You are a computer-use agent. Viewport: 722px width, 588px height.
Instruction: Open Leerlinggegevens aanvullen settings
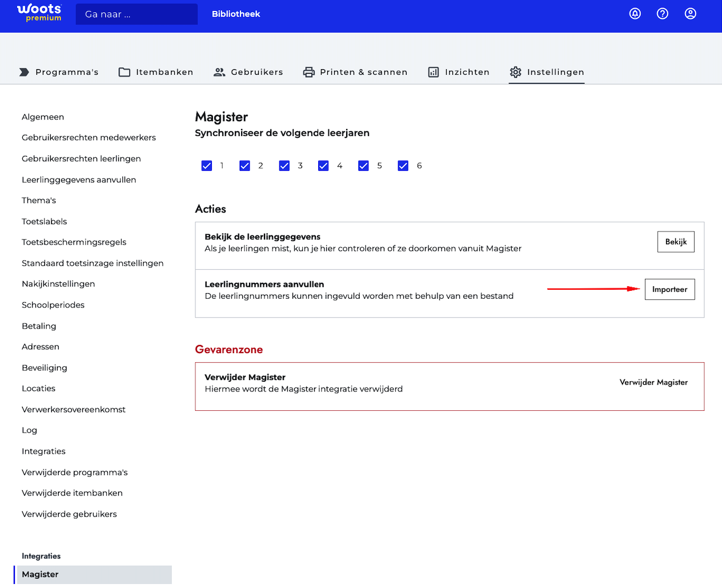(79, 179)
